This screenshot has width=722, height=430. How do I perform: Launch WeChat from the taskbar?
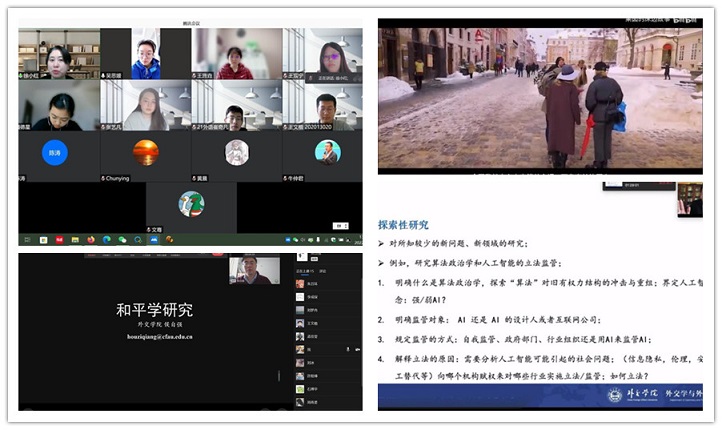click(122, 240)
